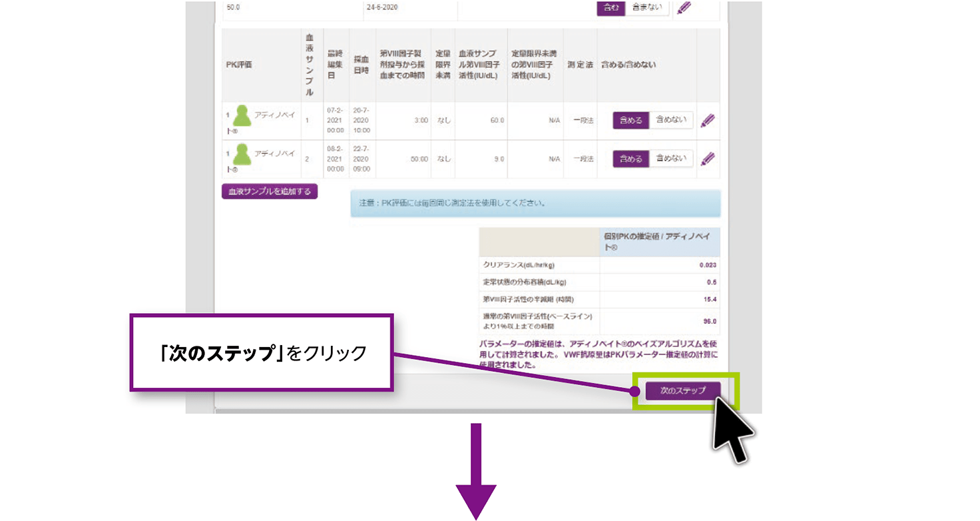980x521 pixels.
Task: Click the 08-2-2021 last edited date cell
Action: (336, 159)
